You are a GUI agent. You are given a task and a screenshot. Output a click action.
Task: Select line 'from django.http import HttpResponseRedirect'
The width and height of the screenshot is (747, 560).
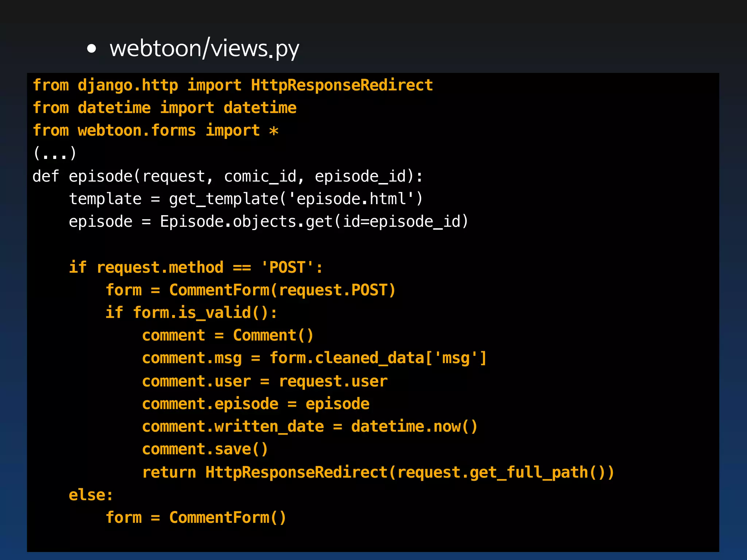coord(233,86)
